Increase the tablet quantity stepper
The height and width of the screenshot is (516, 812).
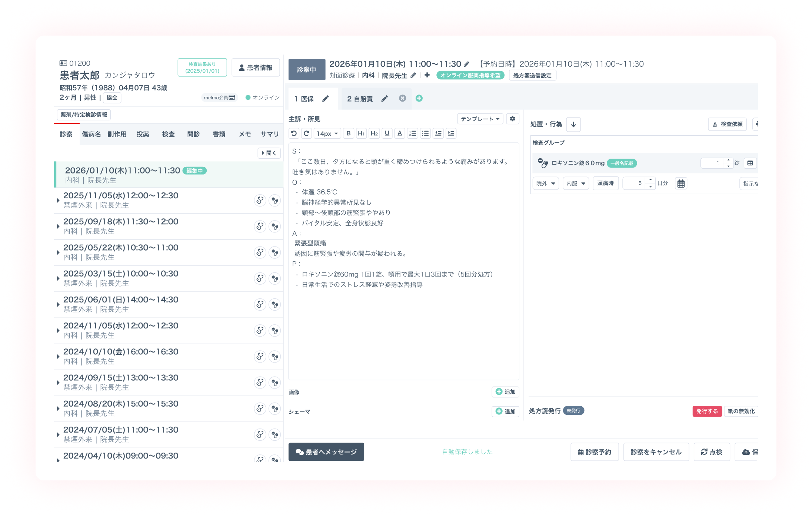point(728,160)
